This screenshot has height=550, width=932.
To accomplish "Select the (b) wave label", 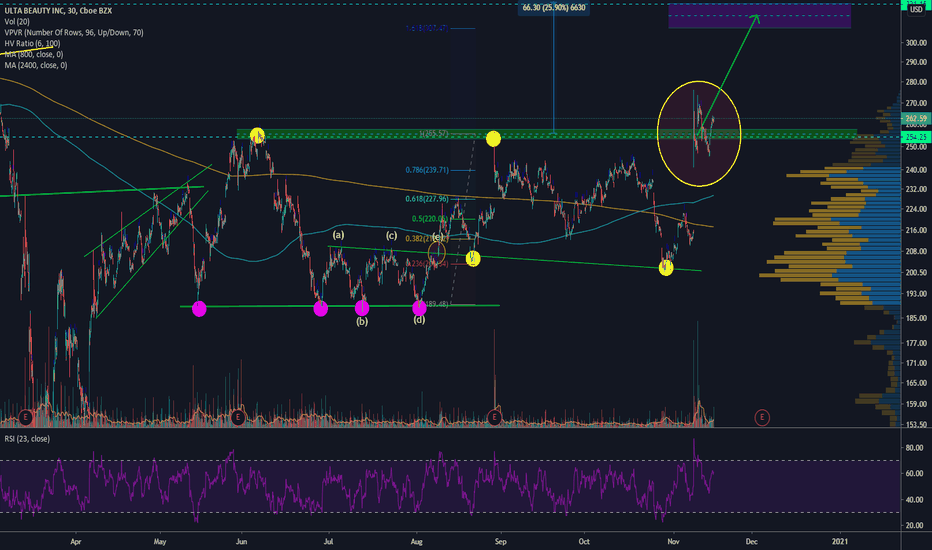I will [362, 322].
